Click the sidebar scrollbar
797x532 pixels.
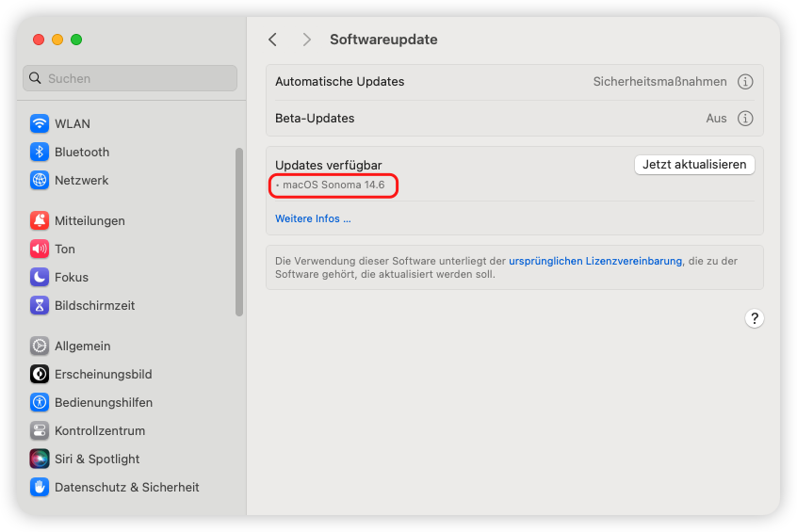(x=239, y=233)
